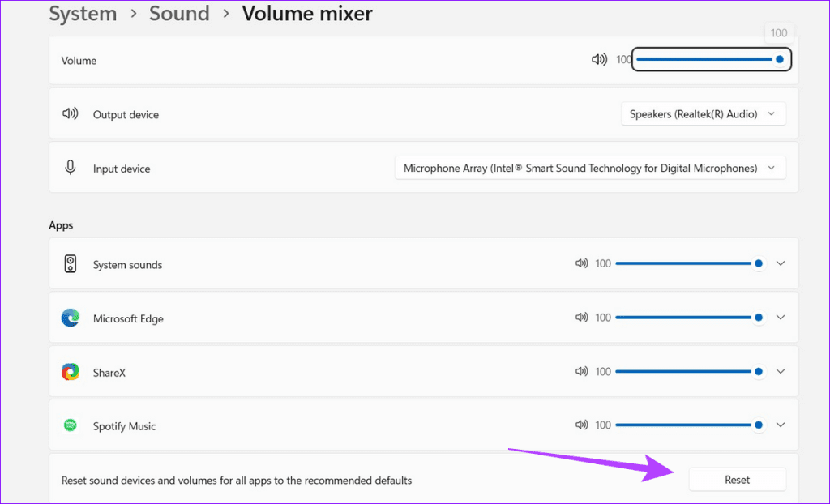Click the ShareX app icon

[71, 372]
